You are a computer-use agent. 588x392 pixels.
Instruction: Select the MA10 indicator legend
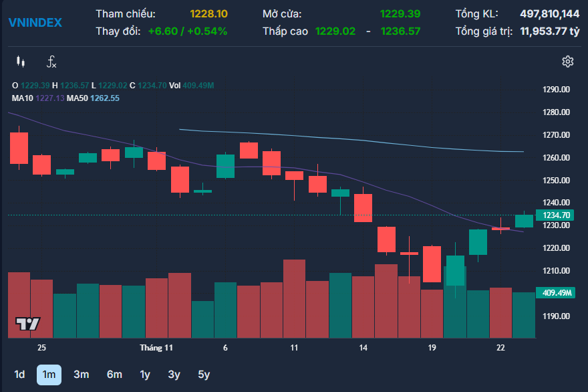pyautogui.click(x=37, y=98)
